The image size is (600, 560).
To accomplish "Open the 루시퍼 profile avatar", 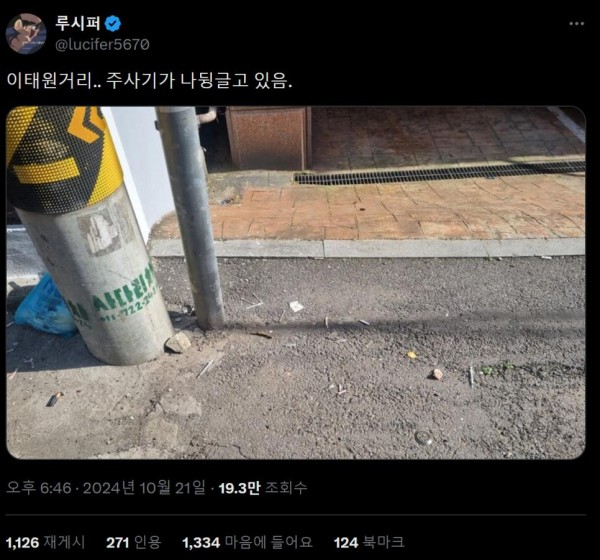I will pos(26,34).
